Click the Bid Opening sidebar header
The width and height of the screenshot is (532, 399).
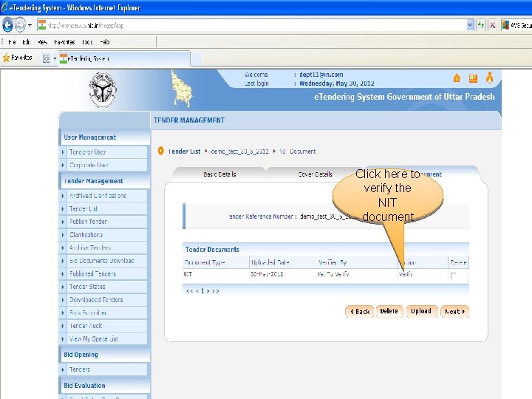click(x=104, y=355)
